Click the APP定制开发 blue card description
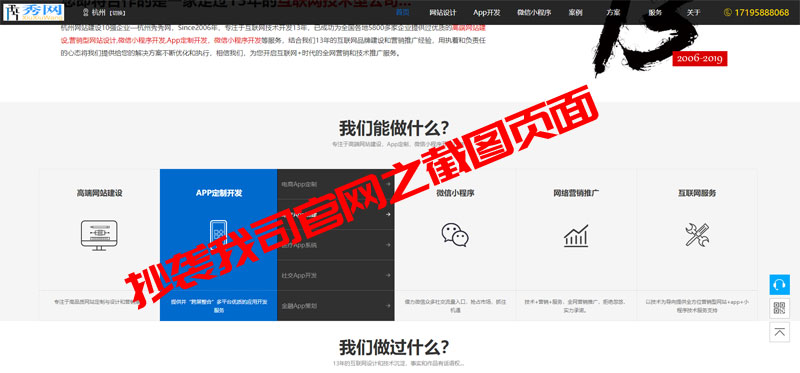 [x=218, y=306]
